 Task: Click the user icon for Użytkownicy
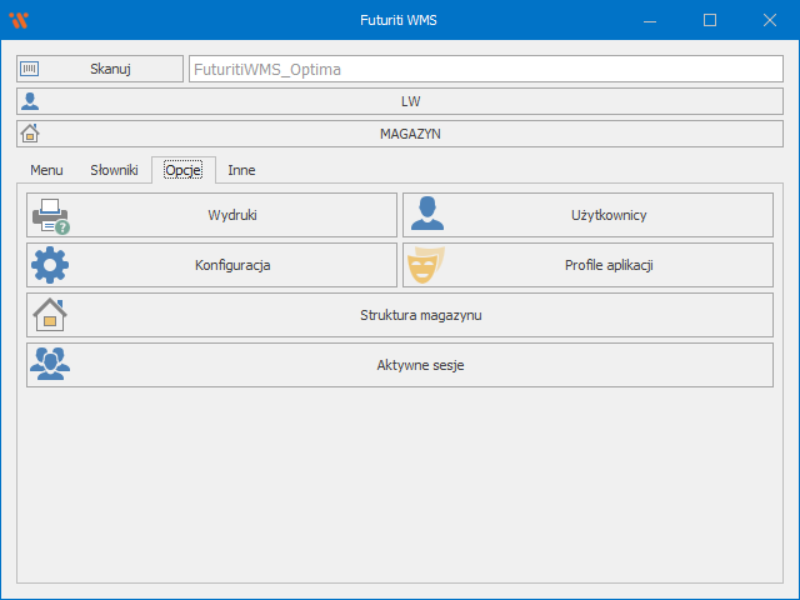tap(427, 214)
